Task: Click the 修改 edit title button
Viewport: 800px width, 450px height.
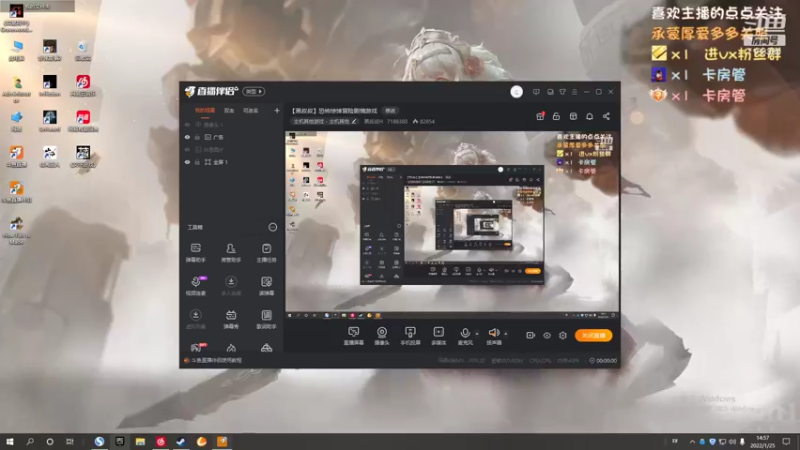Action: coord(390,111)
